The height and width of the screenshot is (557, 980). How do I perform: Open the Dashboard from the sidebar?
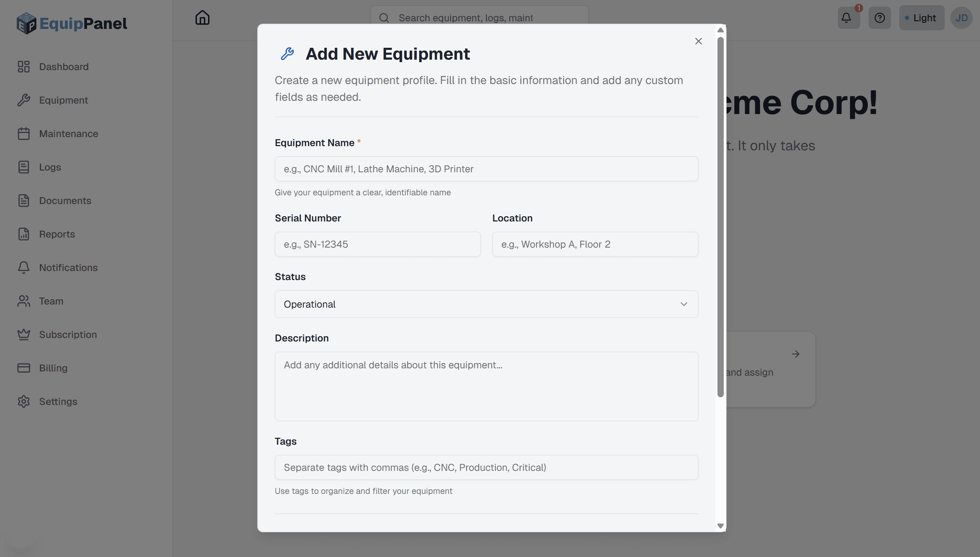(64, 67)
